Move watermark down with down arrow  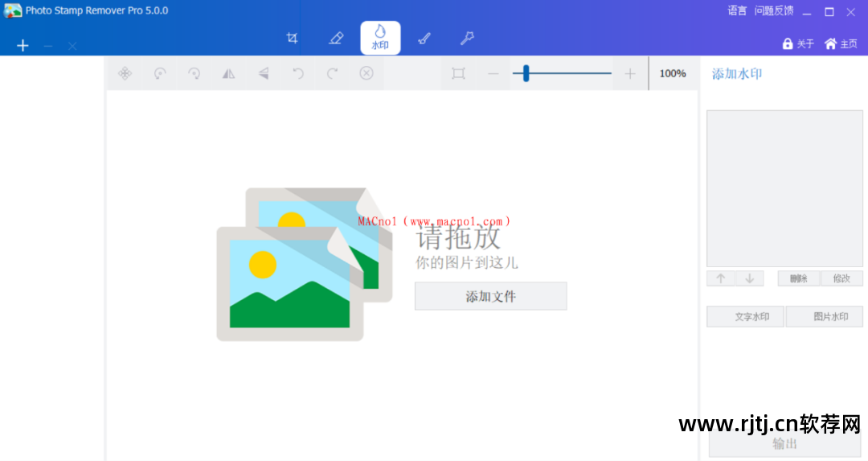coord(750,278)
